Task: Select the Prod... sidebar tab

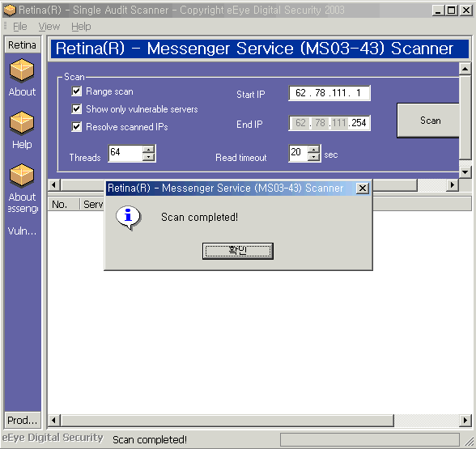Action: tap(23, 421)
